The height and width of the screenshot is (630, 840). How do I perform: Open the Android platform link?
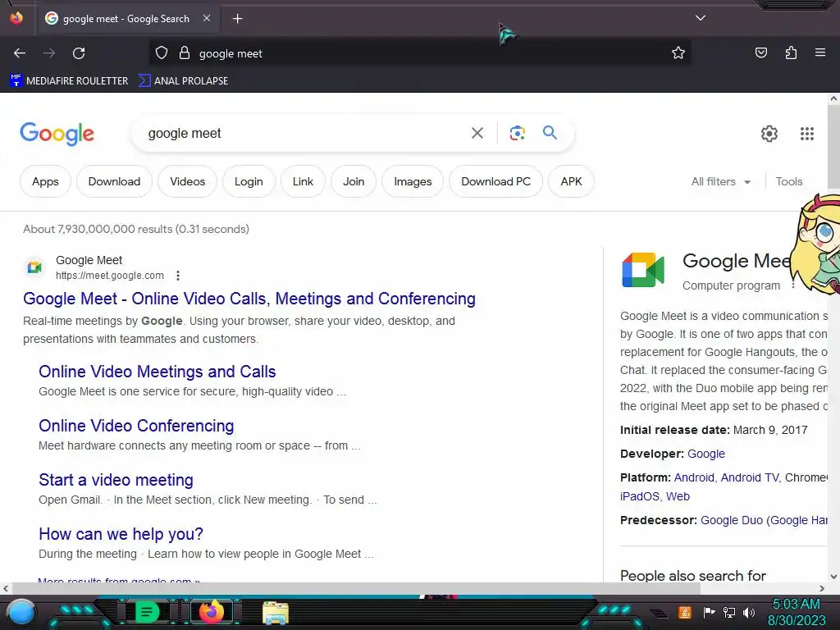[x=694, y=477]
